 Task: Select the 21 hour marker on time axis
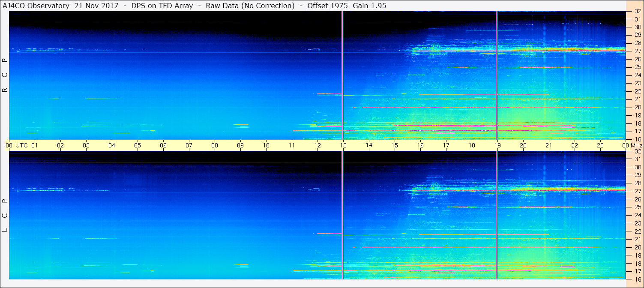click(549, 145)
